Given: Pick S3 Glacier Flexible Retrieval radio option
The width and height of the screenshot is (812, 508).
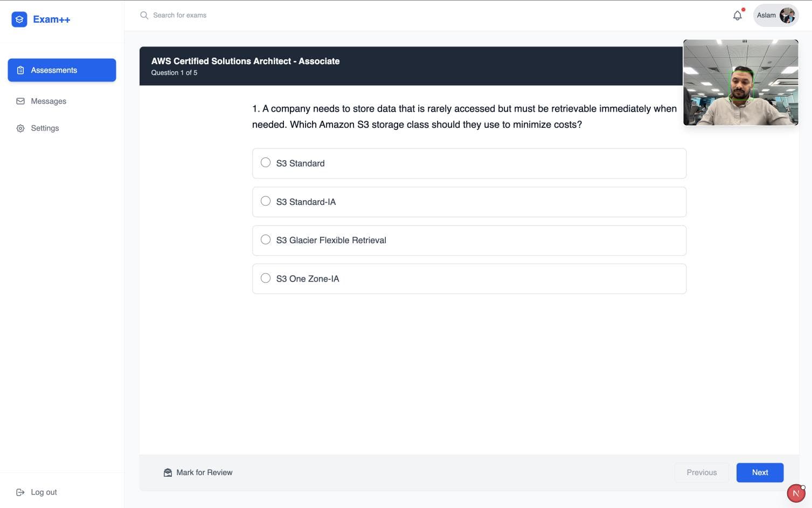Looking at the screenshot, I should coord(266,239).
